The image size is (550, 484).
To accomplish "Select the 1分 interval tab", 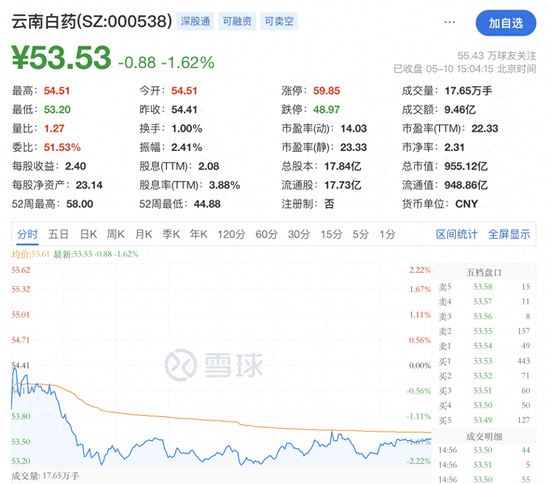I will [387, 234].
